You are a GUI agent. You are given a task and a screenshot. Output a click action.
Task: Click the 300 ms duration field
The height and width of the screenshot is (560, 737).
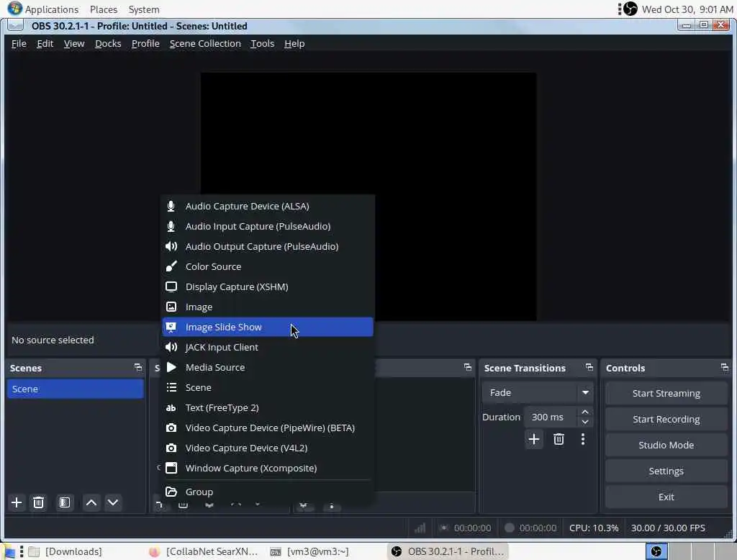(551, 417)
